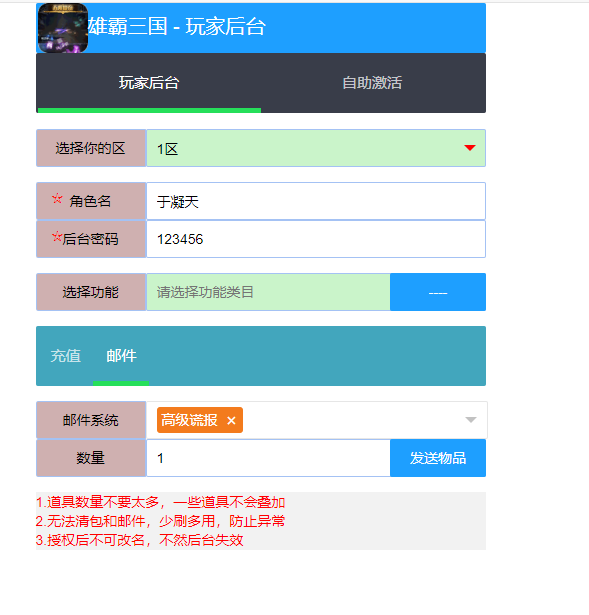Click the game logo thumbnail in header
Screen dimensions: 589x615
click(63, 28)
